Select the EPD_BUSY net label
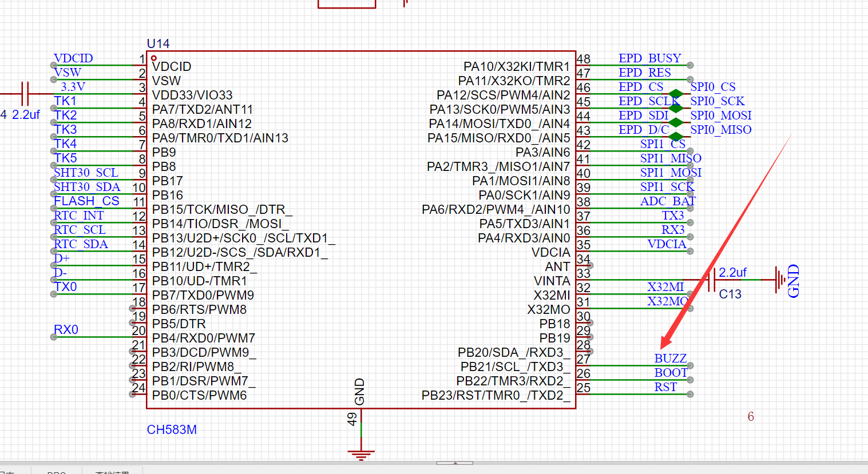The width and height of the screenshot is (868, 474). click(649, 58)
